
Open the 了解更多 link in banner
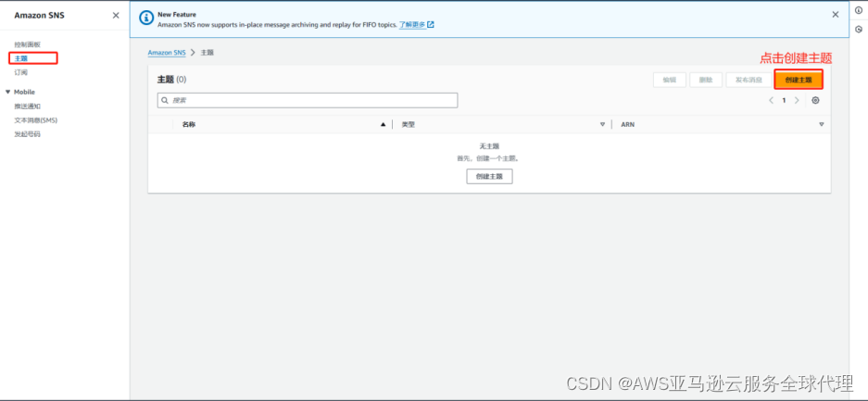tap(416, 25)
